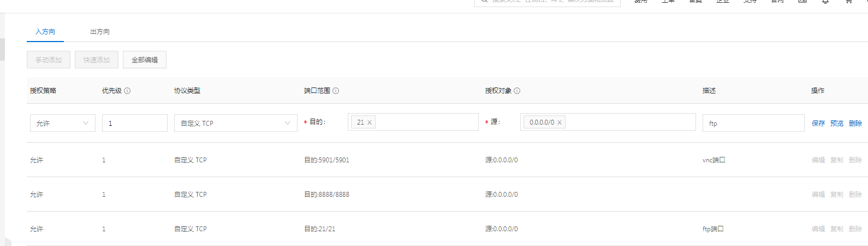Focus the description field containing ftp
868x246 pixels.
(x=753, y=123)
